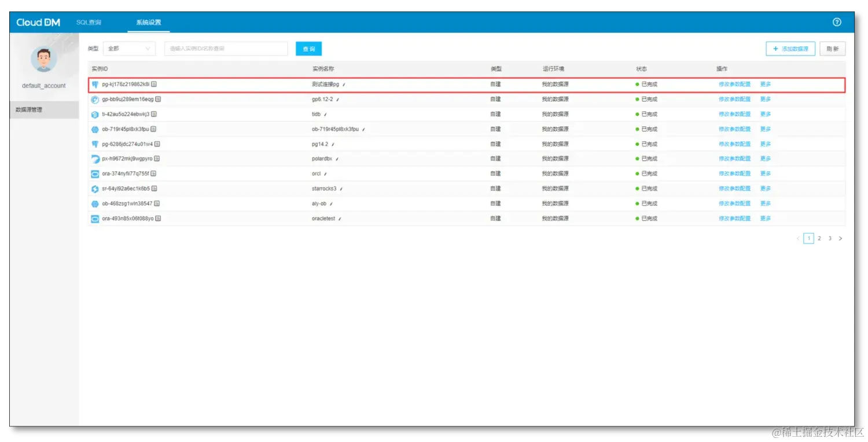Expand 更多 for 测试连接pg row
The width and height of the screenshot is (868, 442).
765,84
